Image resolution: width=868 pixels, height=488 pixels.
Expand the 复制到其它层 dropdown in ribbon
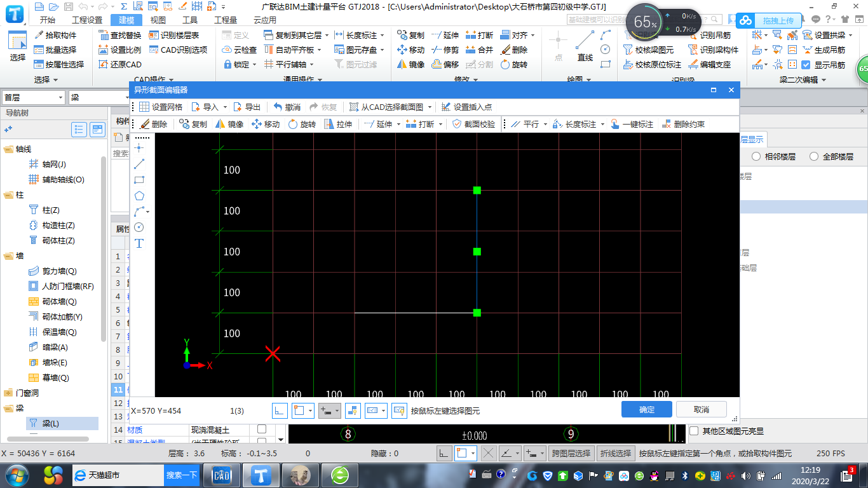pyautogui.click(x=327, y=35)
